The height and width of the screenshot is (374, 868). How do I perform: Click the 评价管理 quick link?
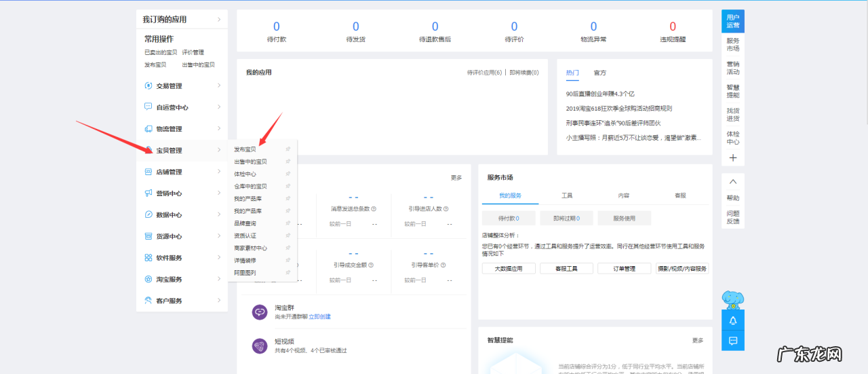[193, 52]
